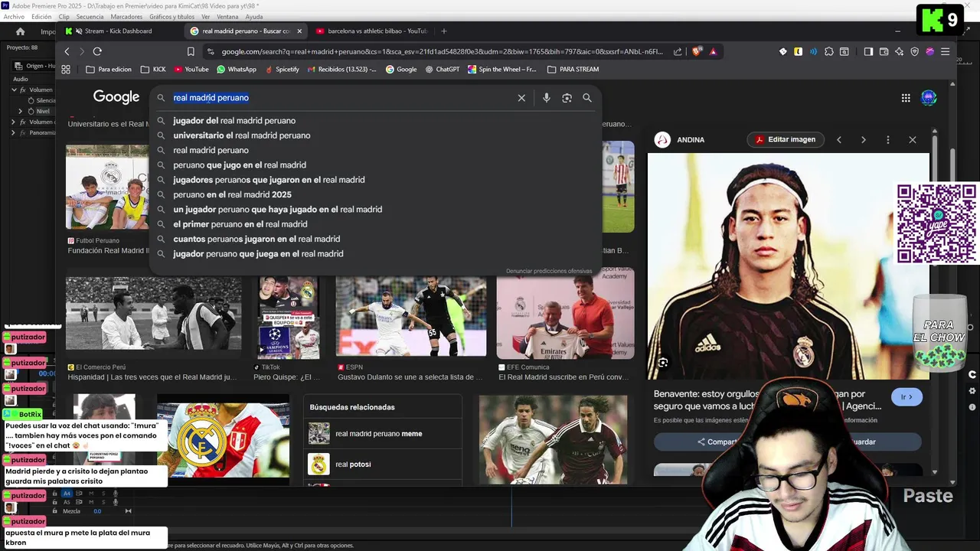Open the Marcadores menu in Premiere
The height and width of the screenshot is (551, 980).
(126, 17)
